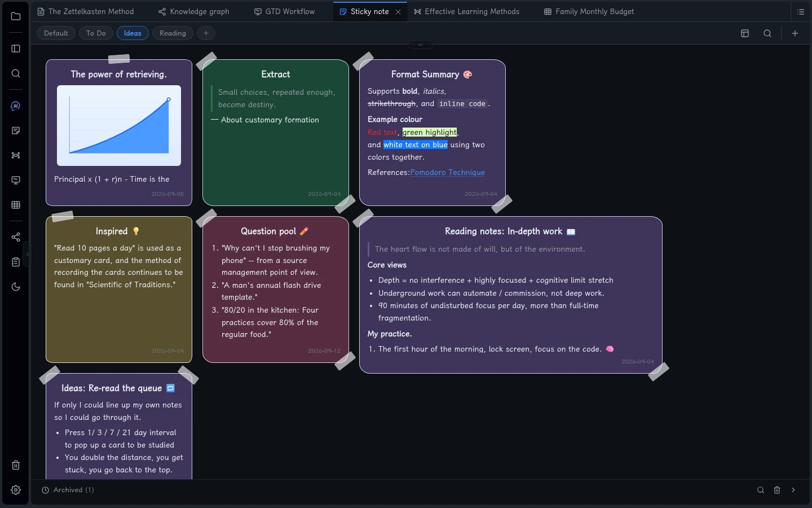
Task: Close the Sticky note tab
Action: pos(398,12)
